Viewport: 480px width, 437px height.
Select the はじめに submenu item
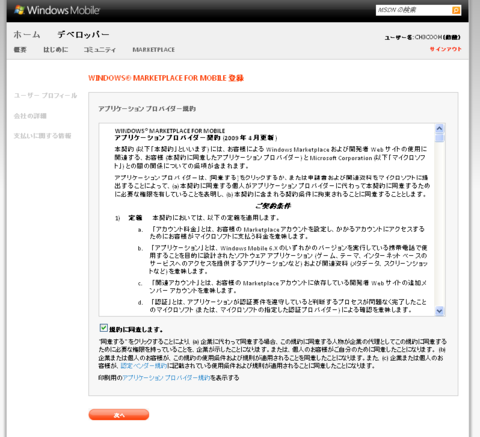(x=56, y=50)
